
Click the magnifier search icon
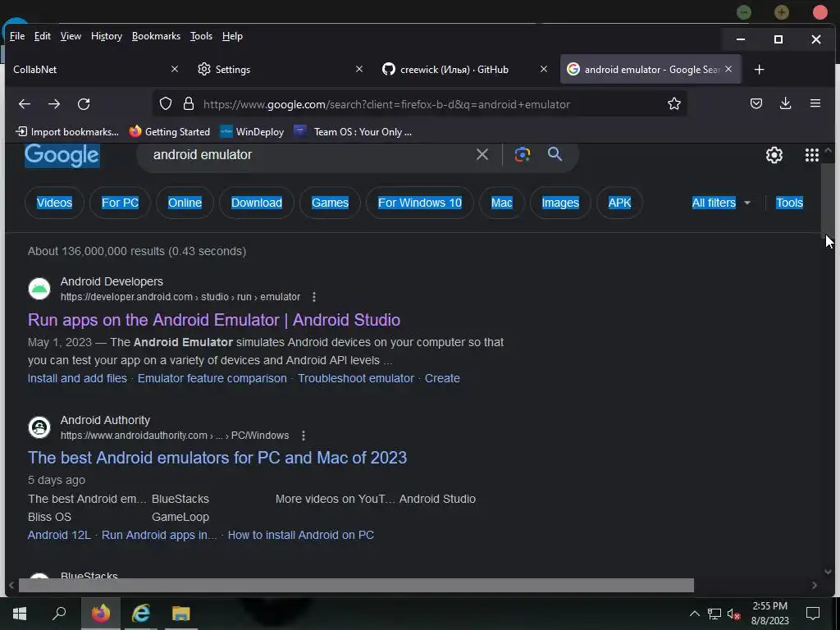(555, 154)
